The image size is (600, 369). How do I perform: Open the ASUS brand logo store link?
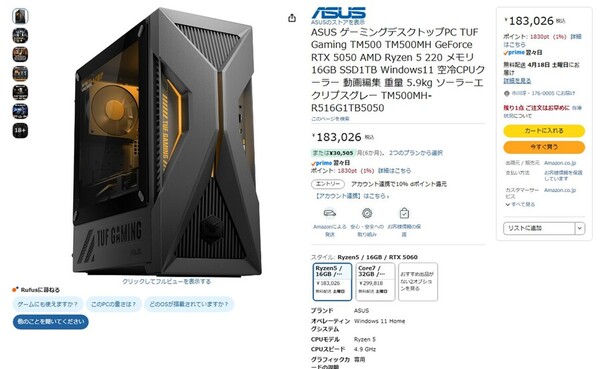[x=339, y=13]
